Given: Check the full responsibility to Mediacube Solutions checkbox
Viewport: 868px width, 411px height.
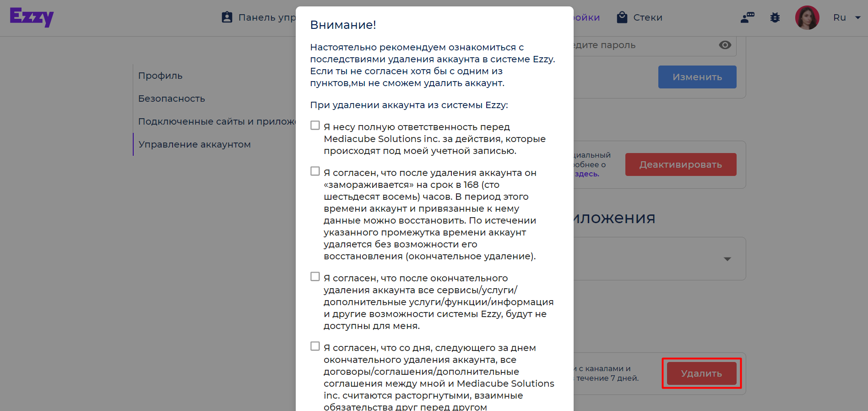Looking at the screenshot, I should 315,125.
